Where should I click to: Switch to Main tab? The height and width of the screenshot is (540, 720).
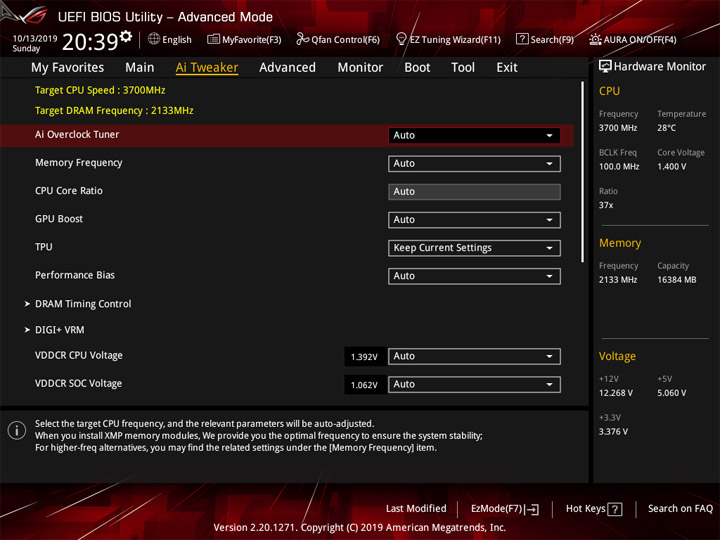click(x=140, y=68)
